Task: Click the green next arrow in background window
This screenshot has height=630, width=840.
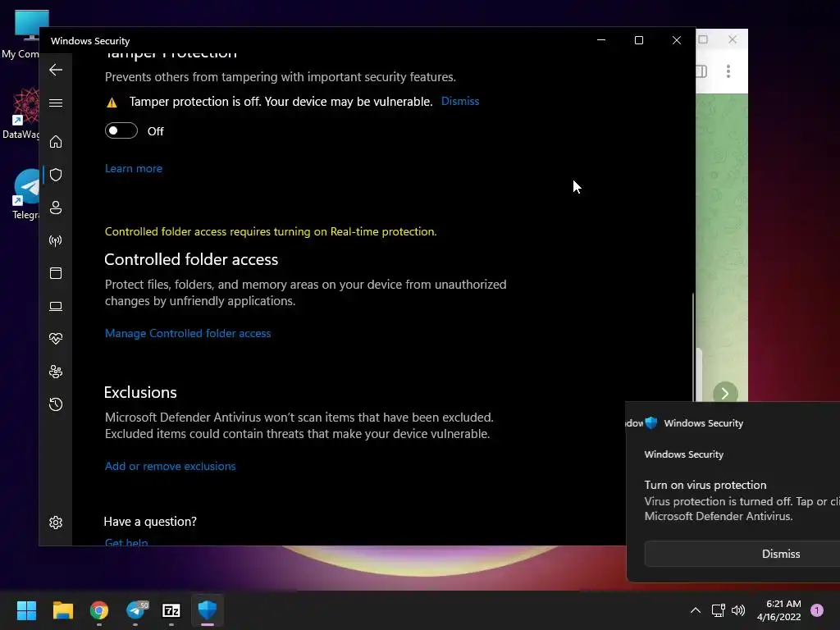Action: click(725, 393)
